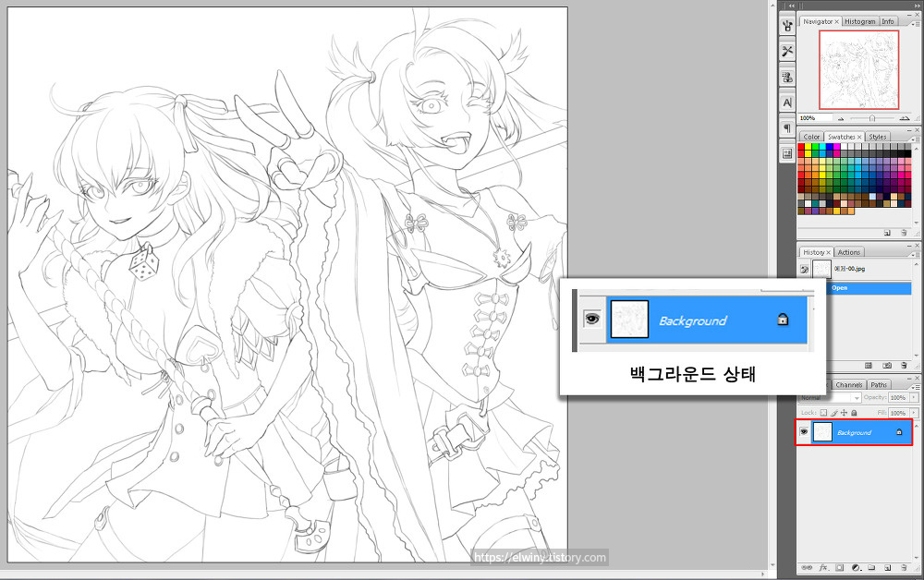Hide the Background layer with eye icon
This screenshot has width=924, height=580.
pos(804,432)
